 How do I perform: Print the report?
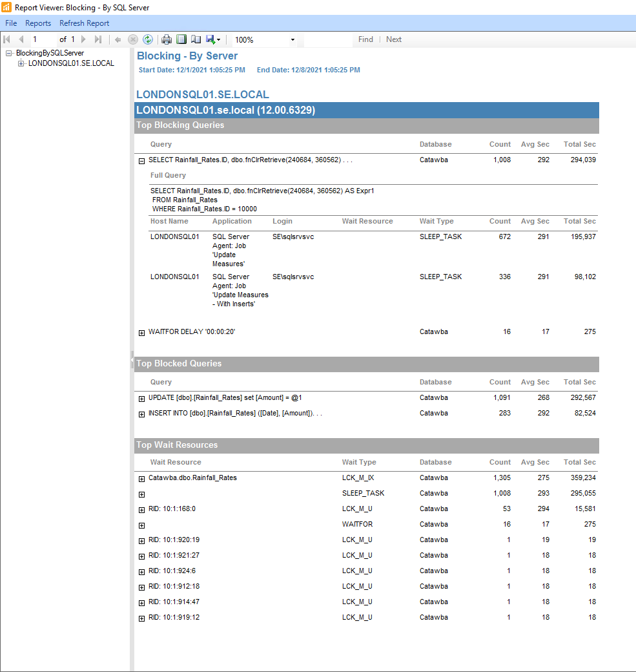point(167,39)
